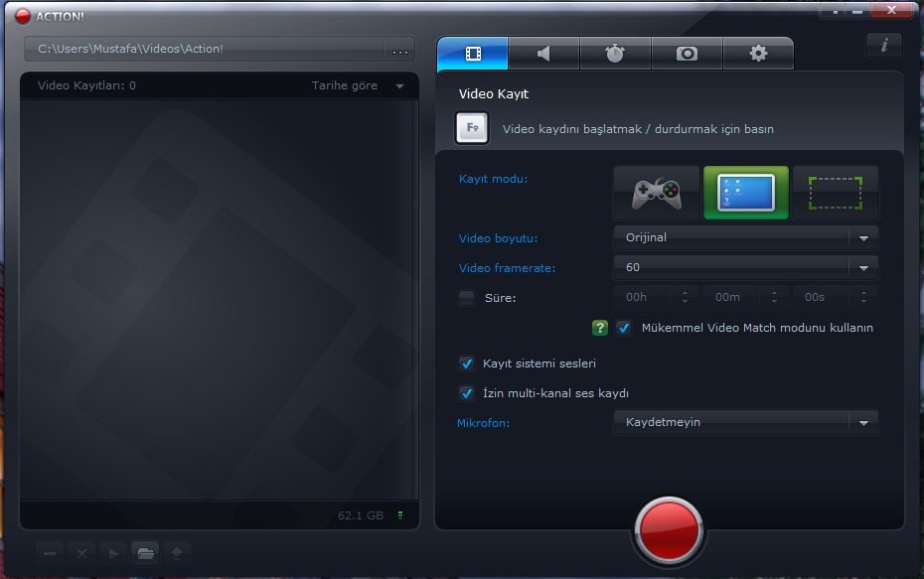924x579 pixels.
Task: Switch to the Screenshots camera tab
Action: coord(687,54)
